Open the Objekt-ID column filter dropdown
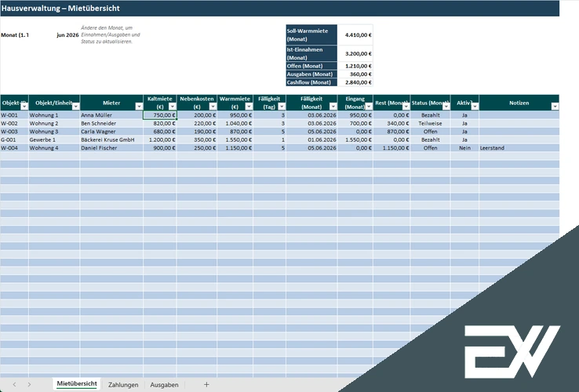Image resolution: width=579 pixels, height=392 pixels. [24, 107]
